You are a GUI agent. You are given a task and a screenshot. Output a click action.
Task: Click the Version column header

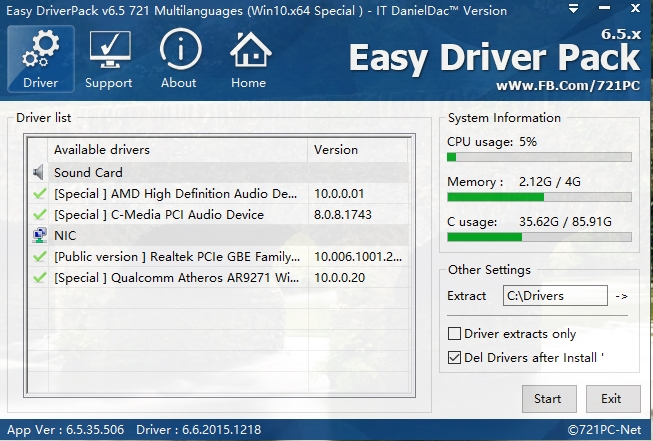coord(358,150)
